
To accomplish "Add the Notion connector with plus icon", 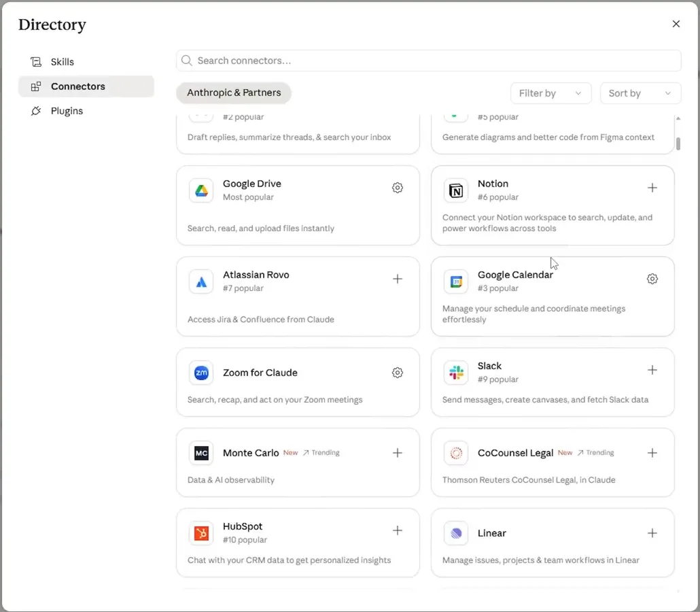I will click(x=652, y=188).
